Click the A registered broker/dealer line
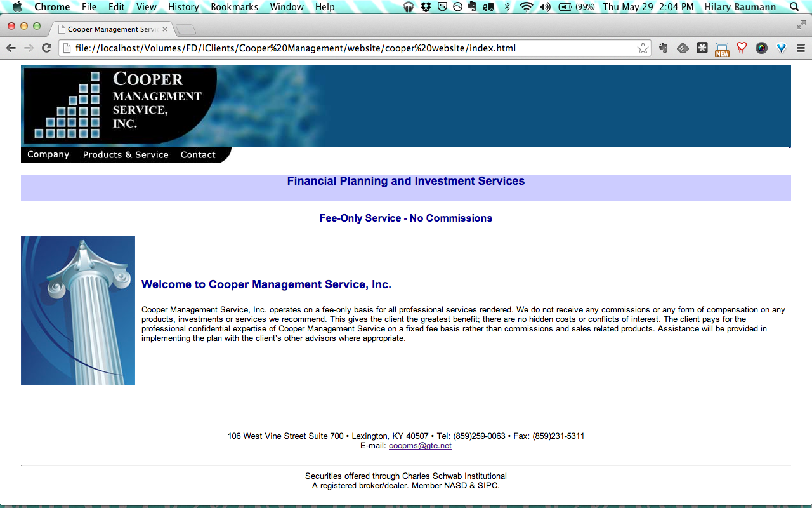 406,486
